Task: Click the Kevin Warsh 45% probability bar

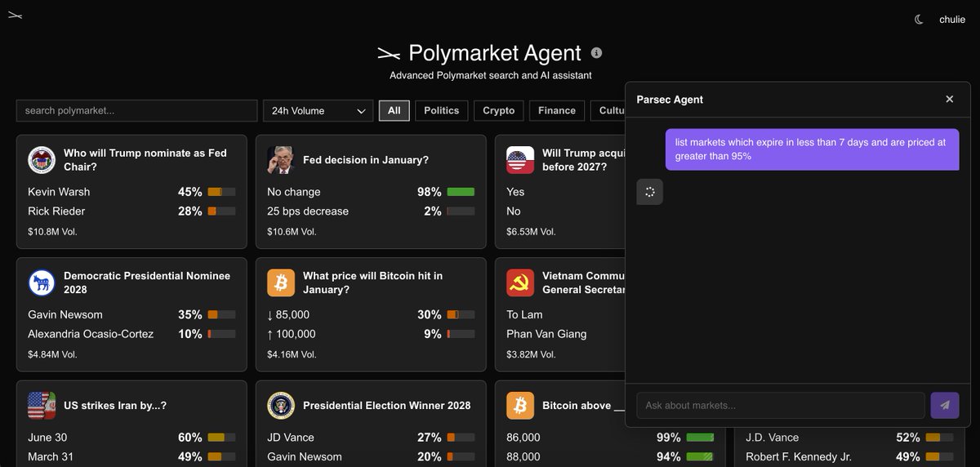Action: pyautogui.click(x=221, y=192)
